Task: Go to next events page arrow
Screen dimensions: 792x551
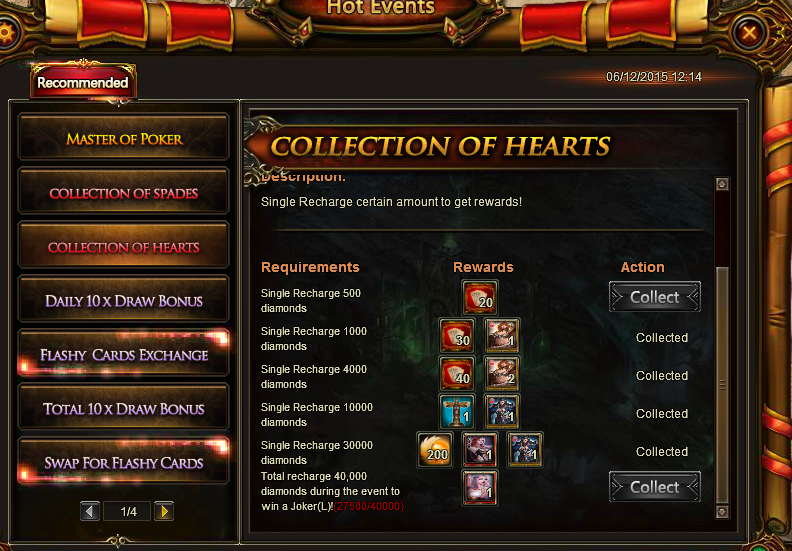Action: 164,511
